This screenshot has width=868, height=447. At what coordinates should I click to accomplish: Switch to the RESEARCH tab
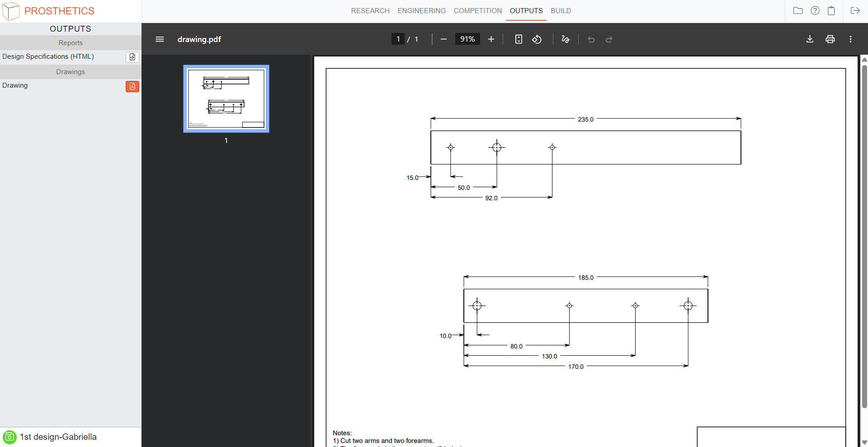pyautogui.click(x=370, y=11)
